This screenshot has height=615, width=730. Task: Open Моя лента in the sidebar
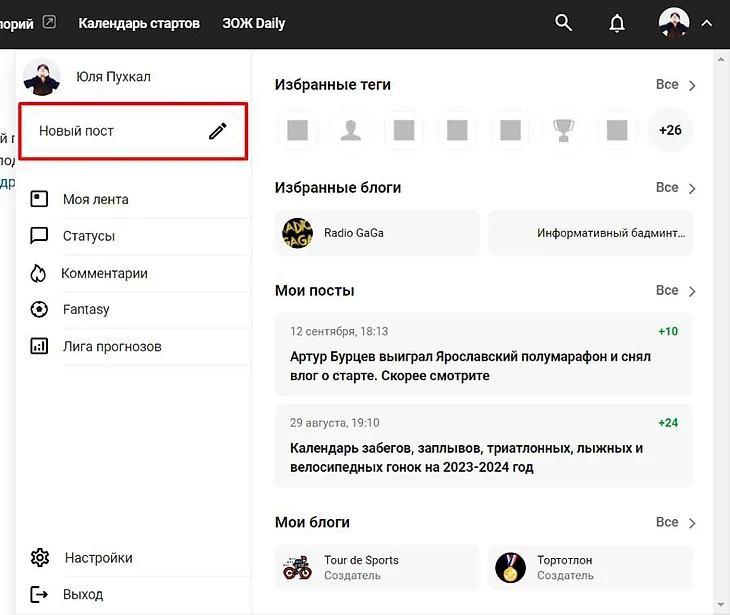coord(95,199)
